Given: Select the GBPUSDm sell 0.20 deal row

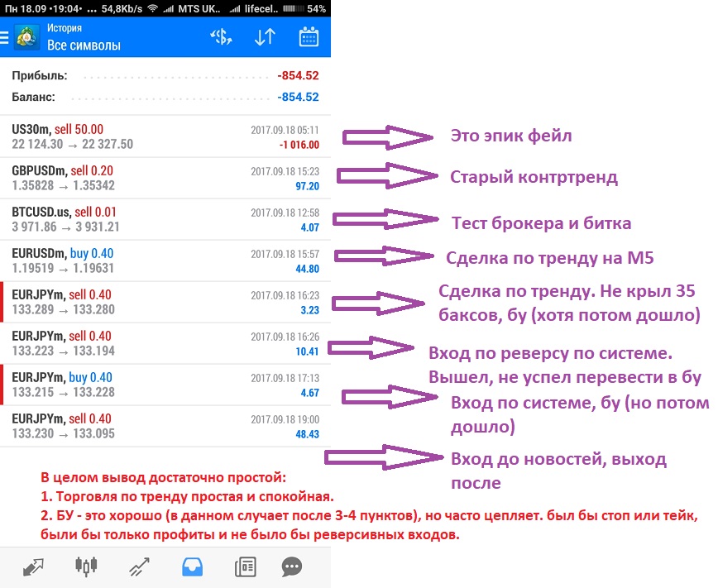Looking at the screenshot, I should coord(165,178).
